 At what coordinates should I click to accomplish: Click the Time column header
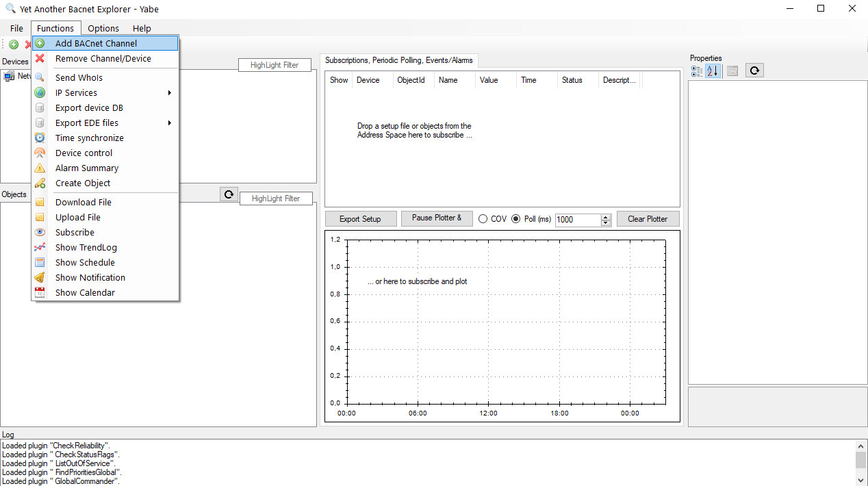coord(537,80)
